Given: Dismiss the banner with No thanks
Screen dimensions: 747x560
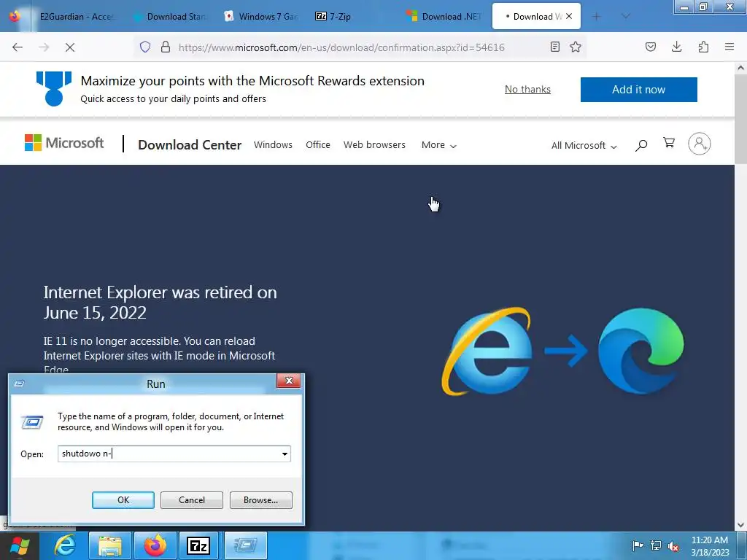Looking at the screenshot, I should coord(527,89).
